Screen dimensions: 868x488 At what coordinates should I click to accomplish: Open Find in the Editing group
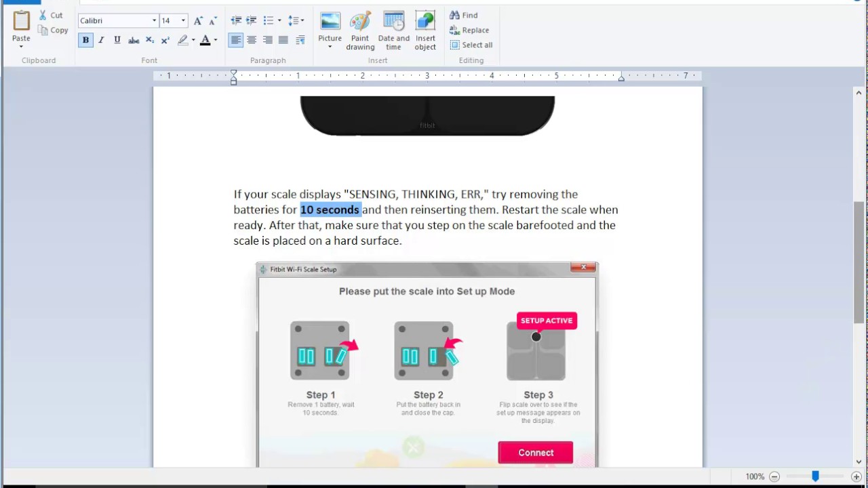coord(464,15)
